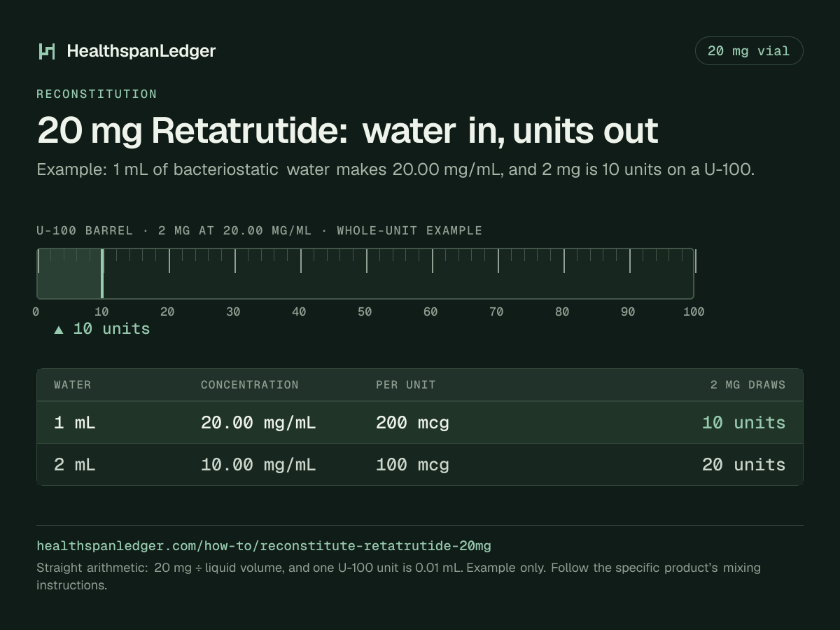Click the '10 units' cell in the table
840x630 pixels.
tap(743, 423)
